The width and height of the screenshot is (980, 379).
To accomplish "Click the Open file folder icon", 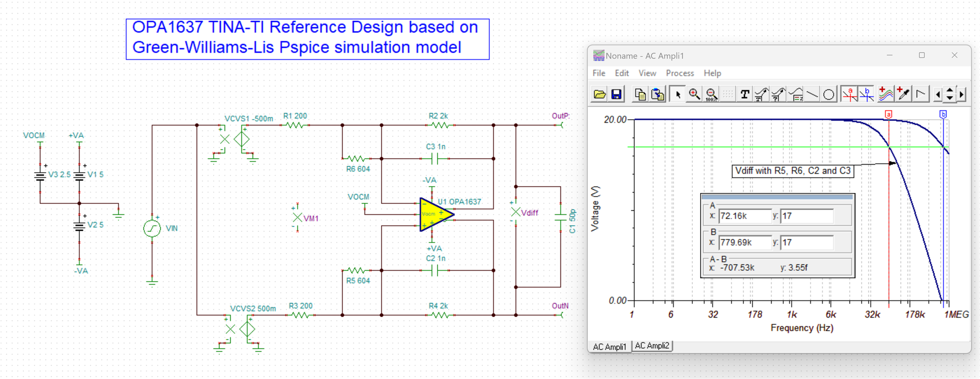I will tap(599, 94).
